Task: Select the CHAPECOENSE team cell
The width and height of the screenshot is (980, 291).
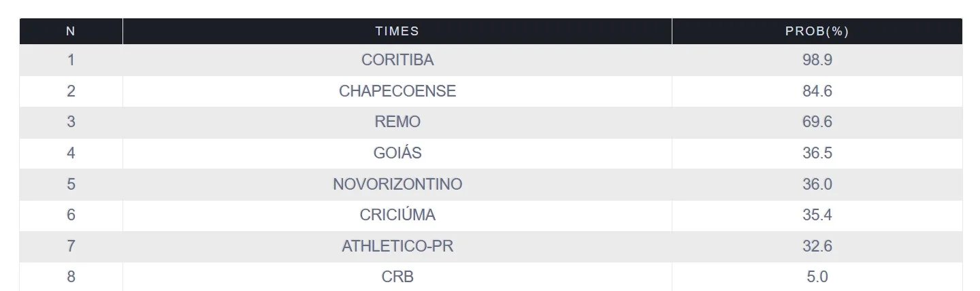Action: (397, 91)
